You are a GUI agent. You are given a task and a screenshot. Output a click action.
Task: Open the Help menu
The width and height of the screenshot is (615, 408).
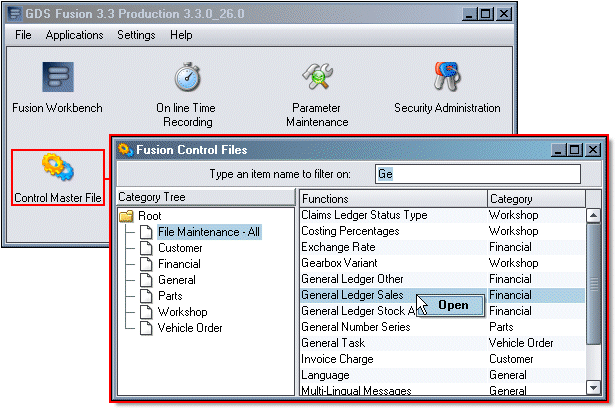click(x=181, y=35)
